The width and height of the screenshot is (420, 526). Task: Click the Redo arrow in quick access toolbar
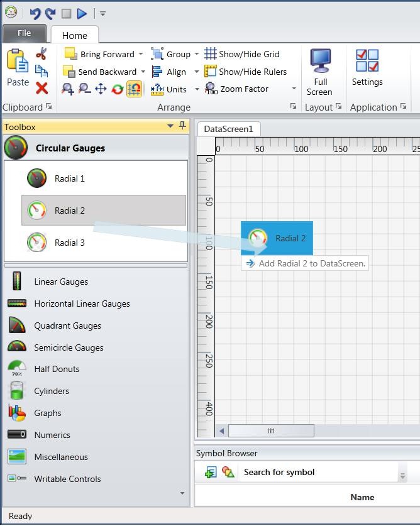point(50,14)
